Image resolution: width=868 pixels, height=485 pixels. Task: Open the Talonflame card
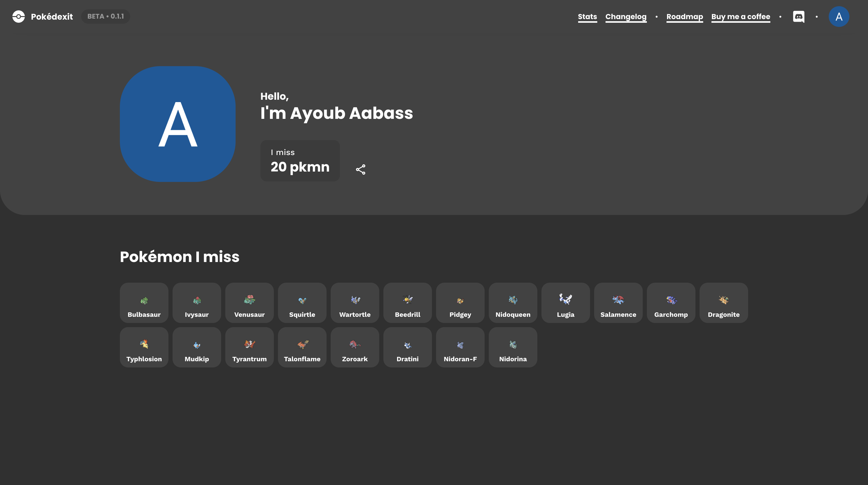pos(302,347)
